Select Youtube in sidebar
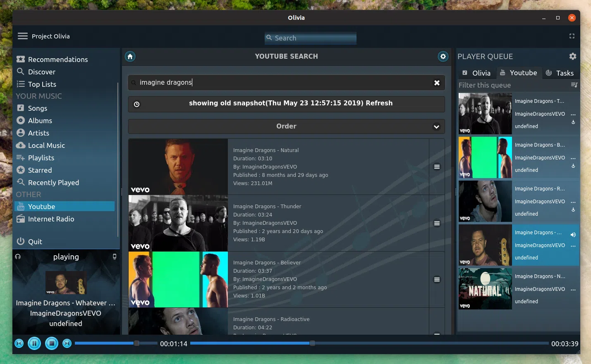The image size is (591, 364). pos(65,207)
